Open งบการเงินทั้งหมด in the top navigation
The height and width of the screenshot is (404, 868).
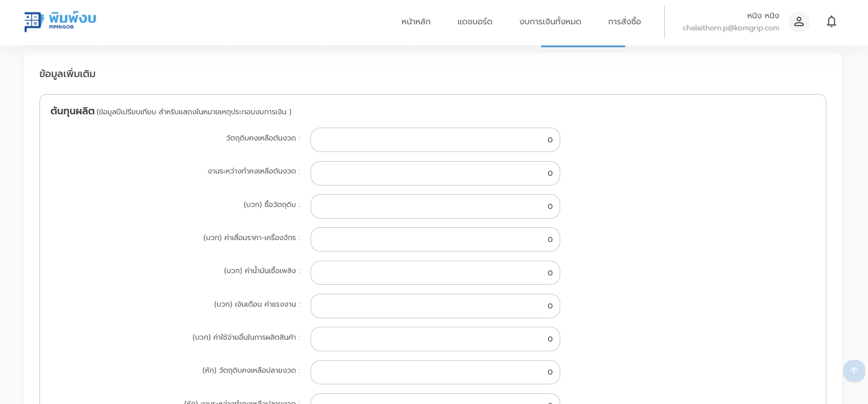(550, 22)
